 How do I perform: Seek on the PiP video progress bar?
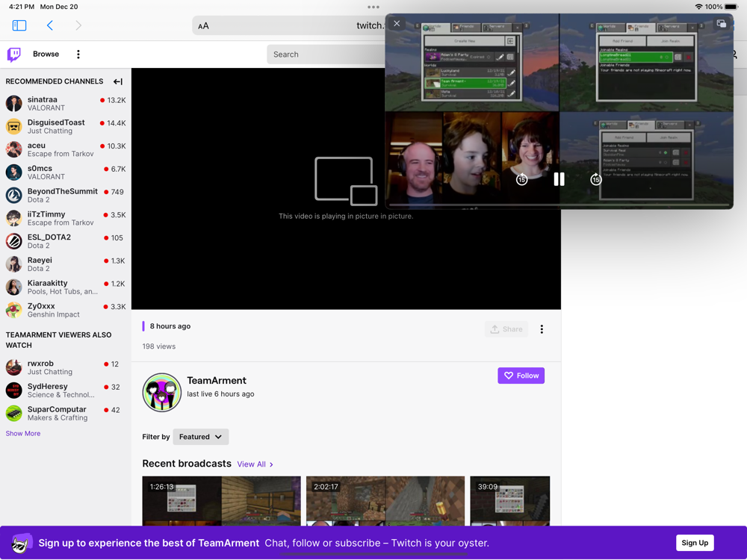559,205
